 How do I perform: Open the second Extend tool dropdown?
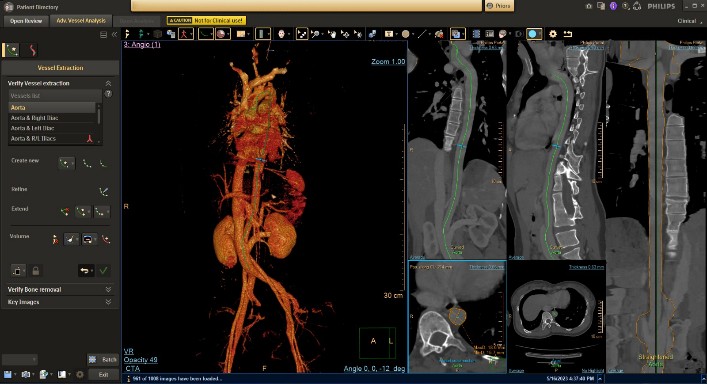83,211
